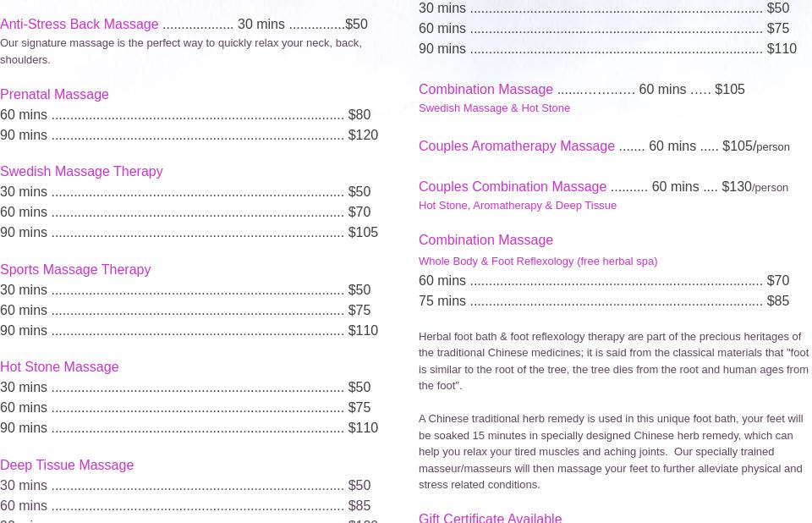Click the herbal foot bath heritage paragraph
The width and height of the screenshot is (812, 523).
pos(613,361)
